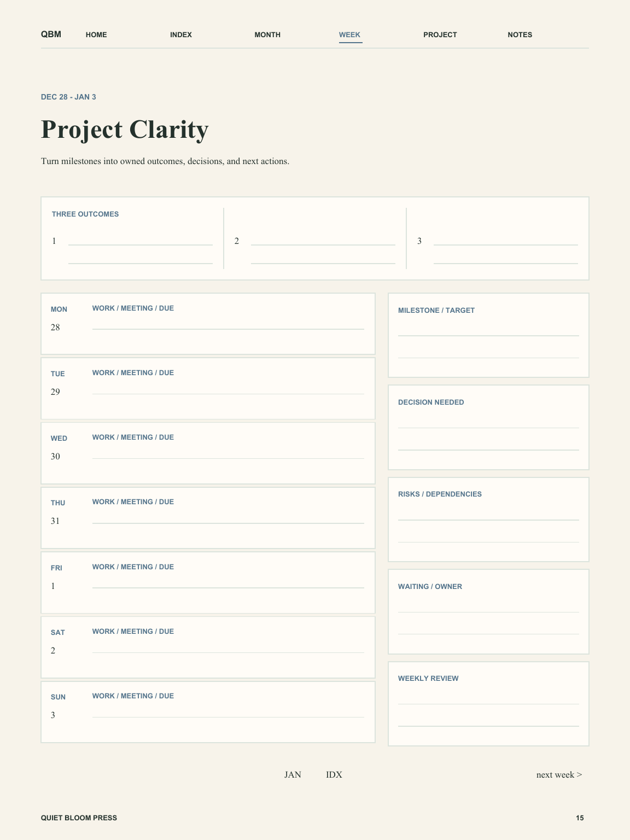
Task: Click the QBM logo
Action: point(51,34)
